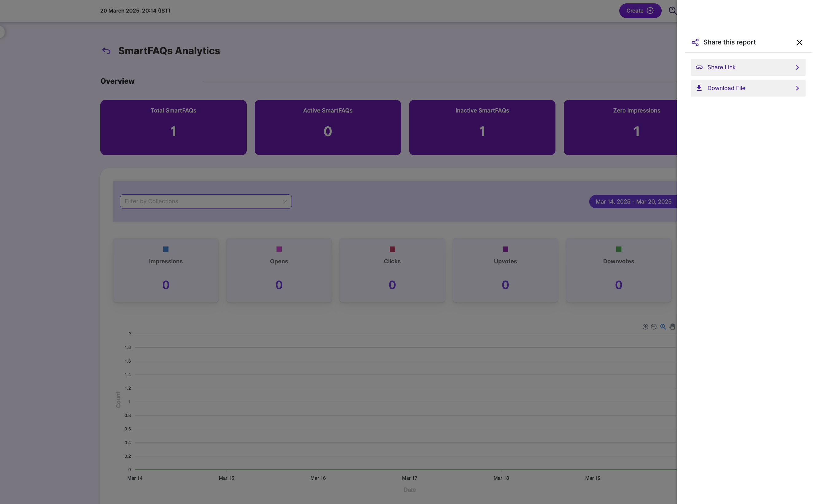Click the help search icon in top bar
Viewport: 820px width, 504px height.
pyautogui.click(x=672, y=11)
